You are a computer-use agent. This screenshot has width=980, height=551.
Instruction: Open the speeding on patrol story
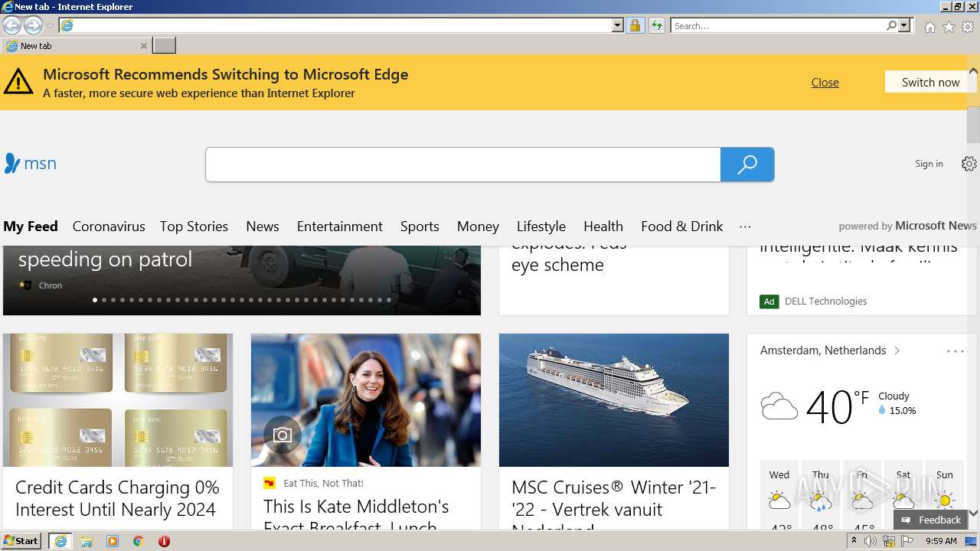click(105, 259)
